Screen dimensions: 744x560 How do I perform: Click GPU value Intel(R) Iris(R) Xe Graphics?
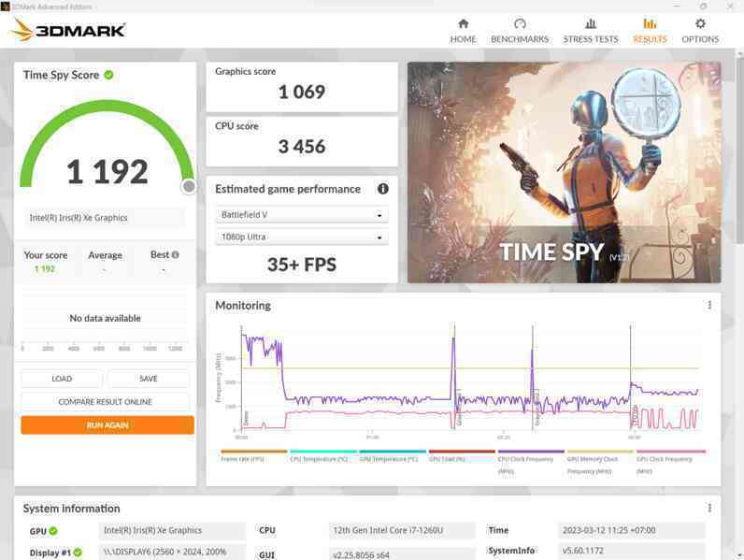tap(172, 530)
